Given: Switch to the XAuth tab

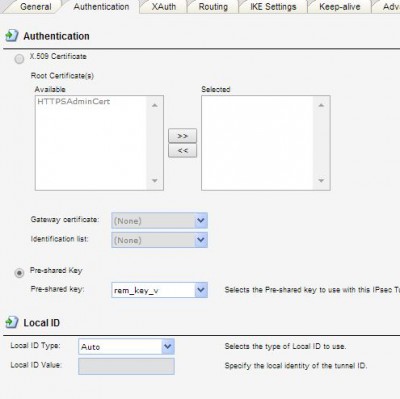Looking at the screenshot, I should pos(164,7).
